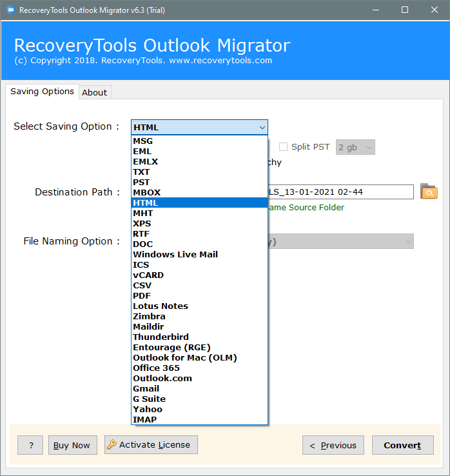450x476 pixels.
Task: Click the Activate License button
Action: tap(151, 445)
